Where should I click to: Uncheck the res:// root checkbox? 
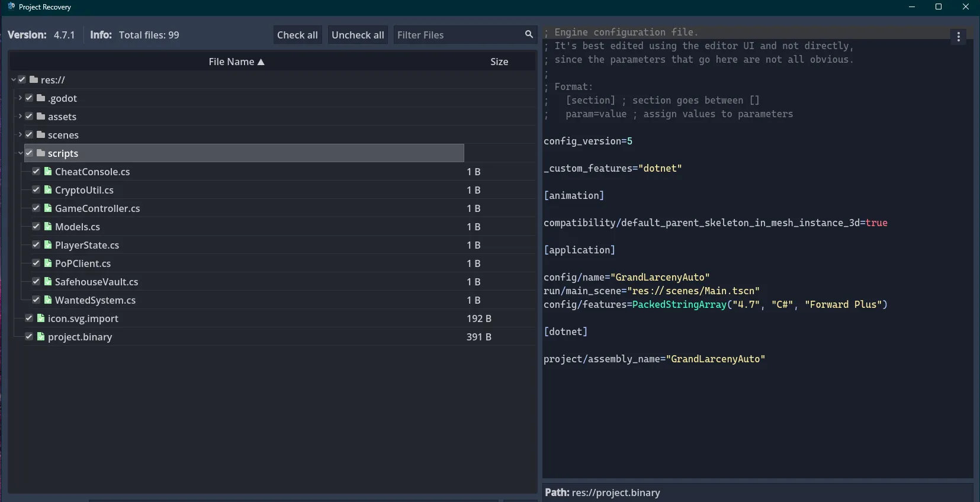pos(22,79)
